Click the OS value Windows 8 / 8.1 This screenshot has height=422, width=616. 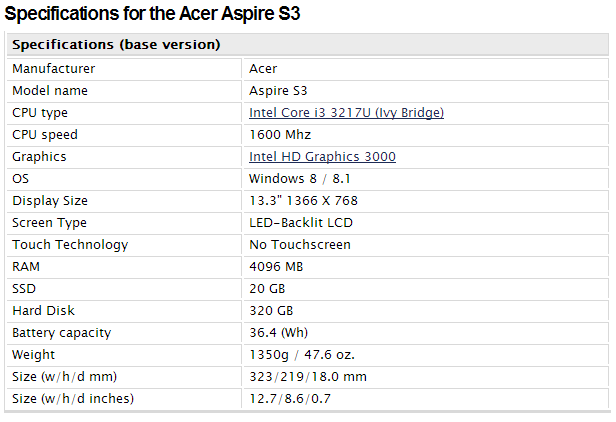pyautogui.click(x=299, y=179)
